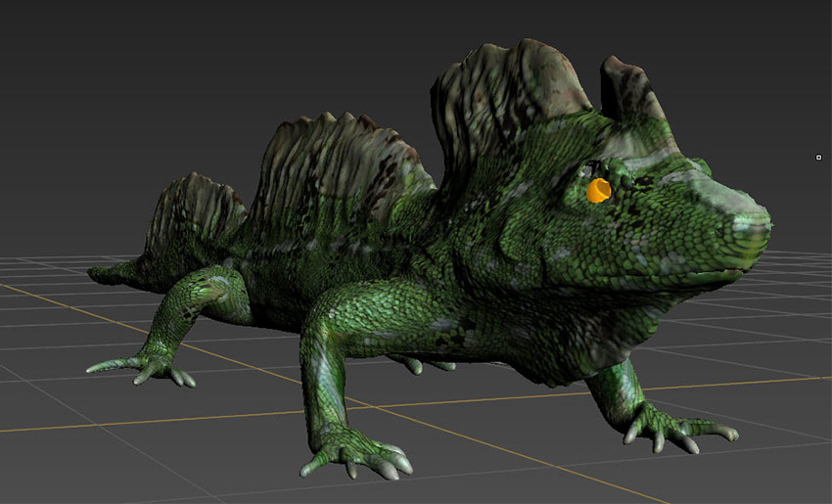Select the small white square marker in viewport

pos(818,158)
